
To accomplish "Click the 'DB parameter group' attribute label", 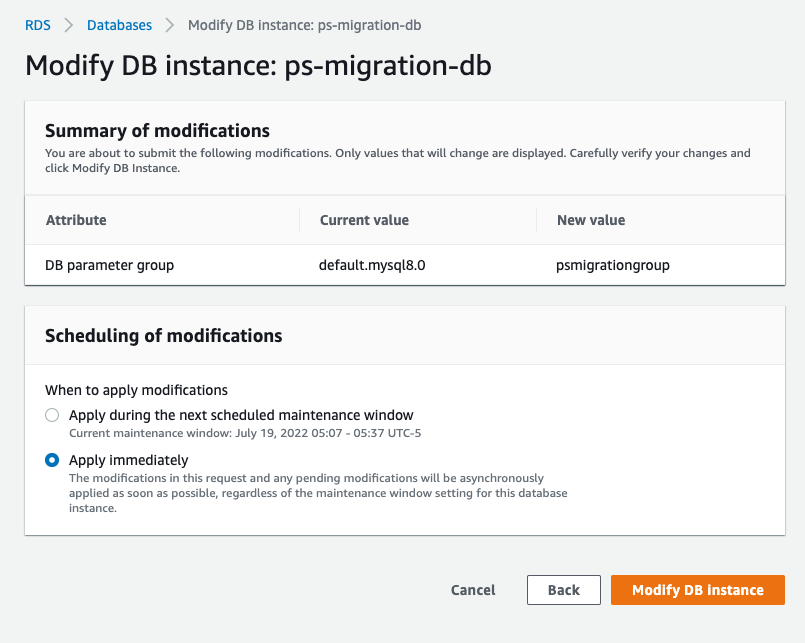I will click(x=110, y=265).
